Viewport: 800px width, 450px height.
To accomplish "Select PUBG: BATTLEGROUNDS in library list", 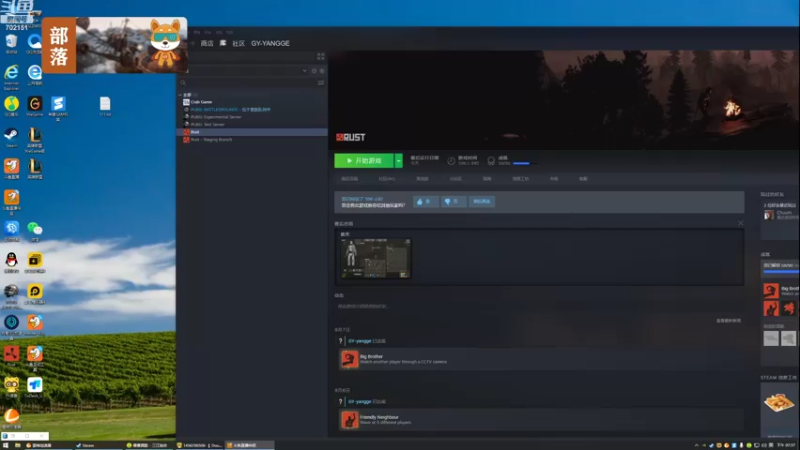I will tap(230, 110).
